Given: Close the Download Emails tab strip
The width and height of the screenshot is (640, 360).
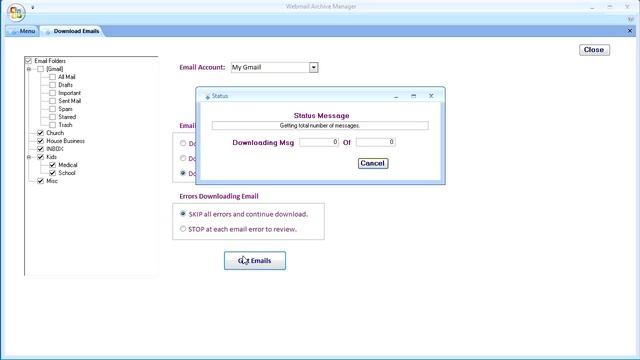Looking at the screenshot, I should 630,31.
